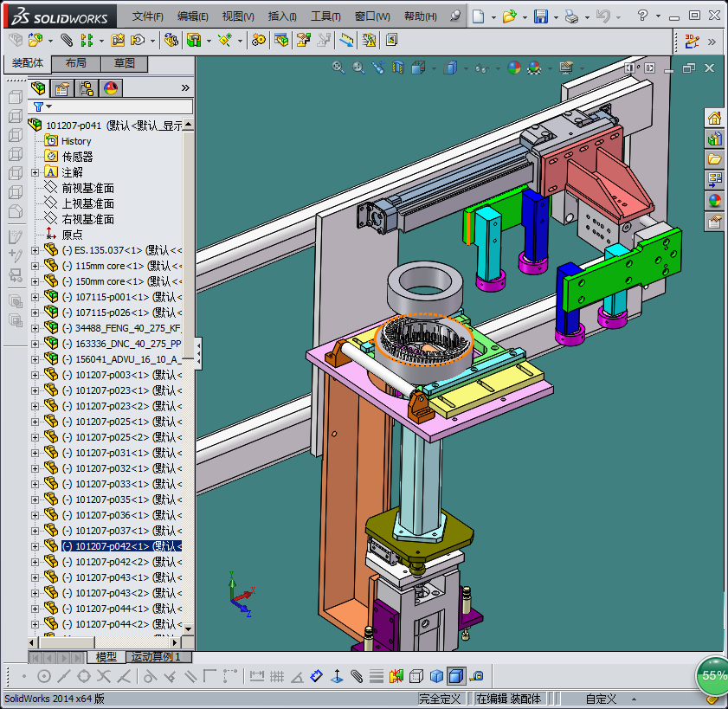Image resolution: width=728 pixels, height=709 pixels.
Task: Expand the 注解 annotations tree node
Action: (x=35, y=172)
